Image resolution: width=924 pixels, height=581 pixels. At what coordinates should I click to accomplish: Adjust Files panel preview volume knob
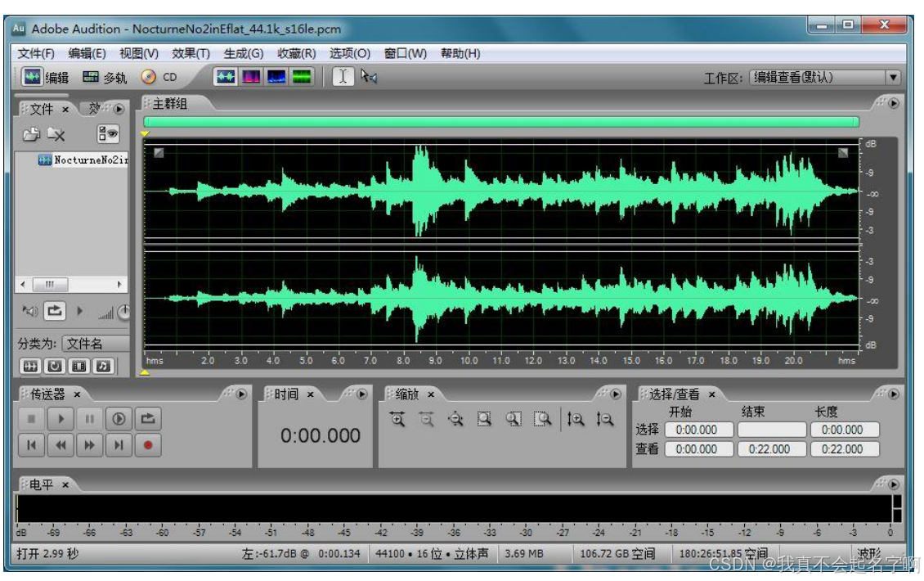(x=124, y=312)
